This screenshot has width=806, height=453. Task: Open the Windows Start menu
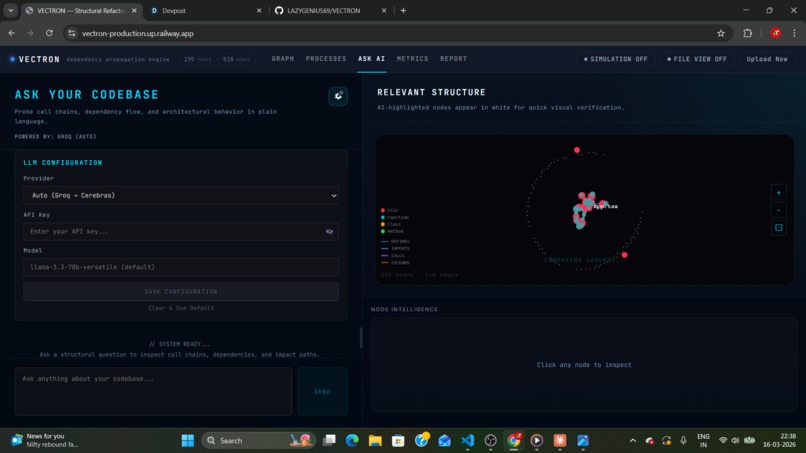click(x=188, y=441)
